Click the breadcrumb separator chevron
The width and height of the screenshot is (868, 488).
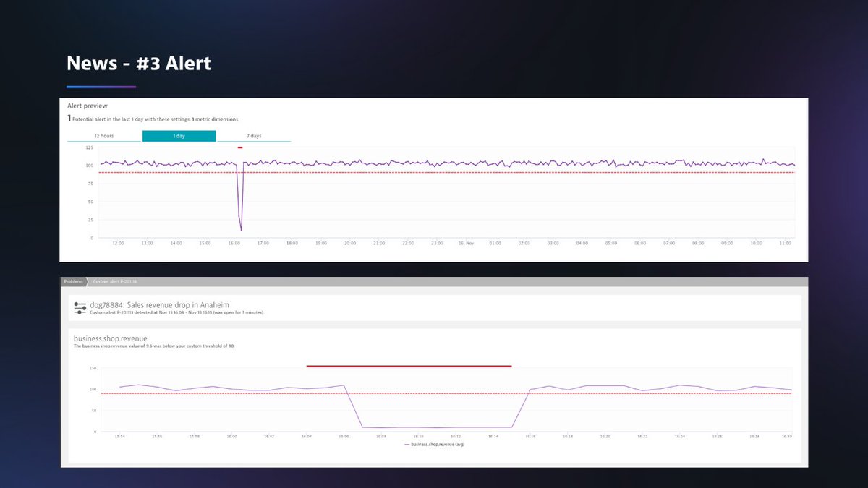tap(88, 281)
